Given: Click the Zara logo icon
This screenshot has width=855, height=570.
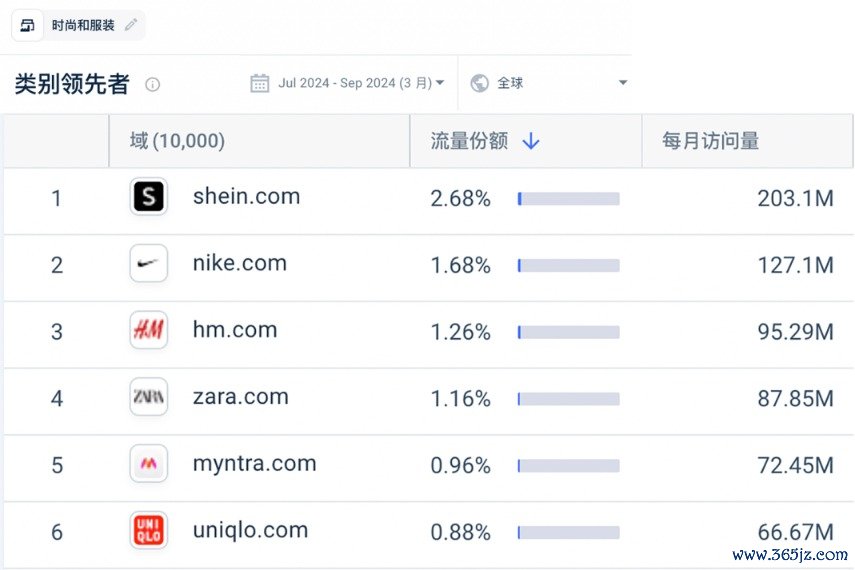Looking at the screenshot, I should pyautogui.click(x=149, y=397).
